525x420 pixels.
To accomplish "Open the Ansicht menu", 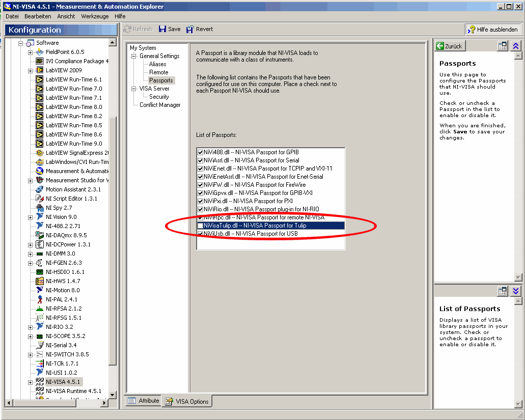I will pyautogui.click(x=66, y=16).
